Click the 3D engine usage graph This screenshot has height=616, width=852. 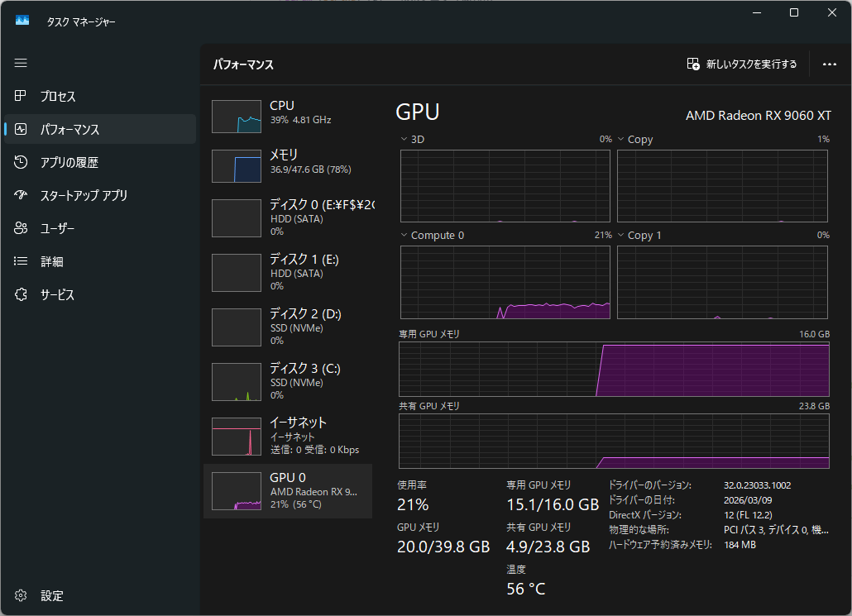tap(505, 186)
